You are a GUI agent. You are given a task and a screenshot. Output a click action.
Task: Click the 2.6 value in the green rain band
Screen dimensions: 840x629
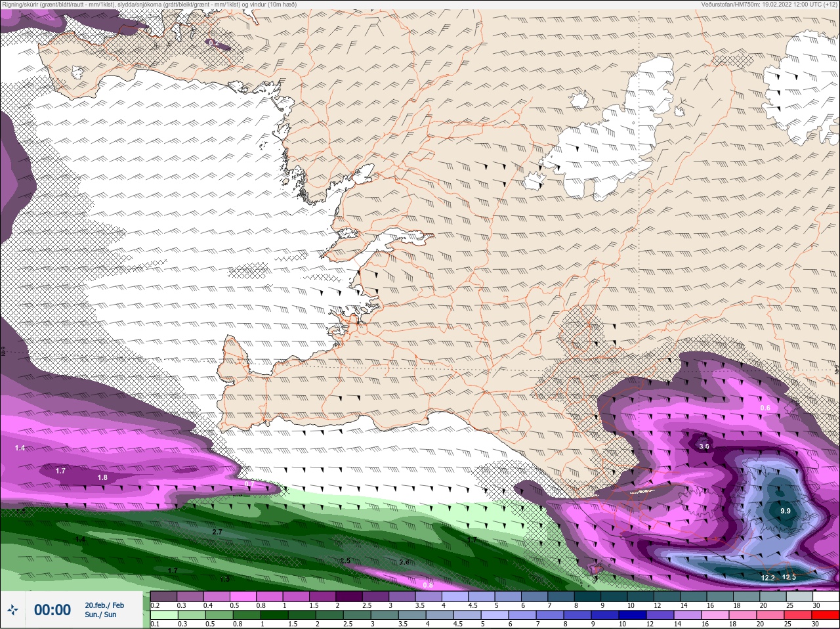tap(404, 562)
